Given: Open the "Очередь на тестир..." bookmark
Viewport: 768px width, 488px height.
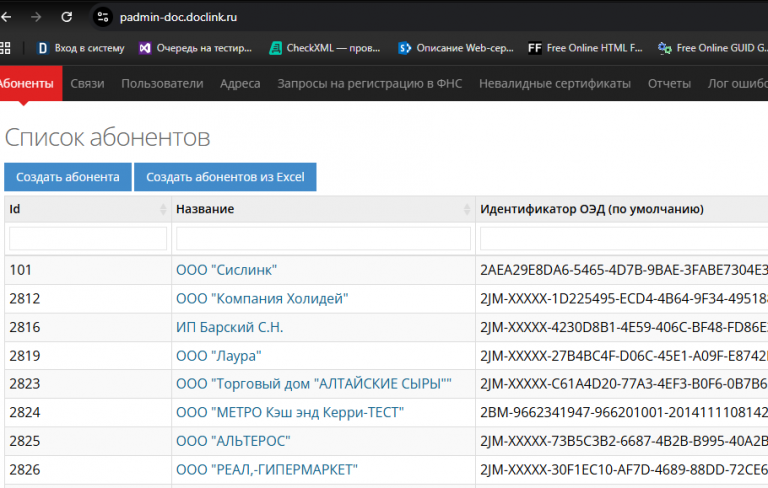Looking at the screenshot, I should [195, 48].
